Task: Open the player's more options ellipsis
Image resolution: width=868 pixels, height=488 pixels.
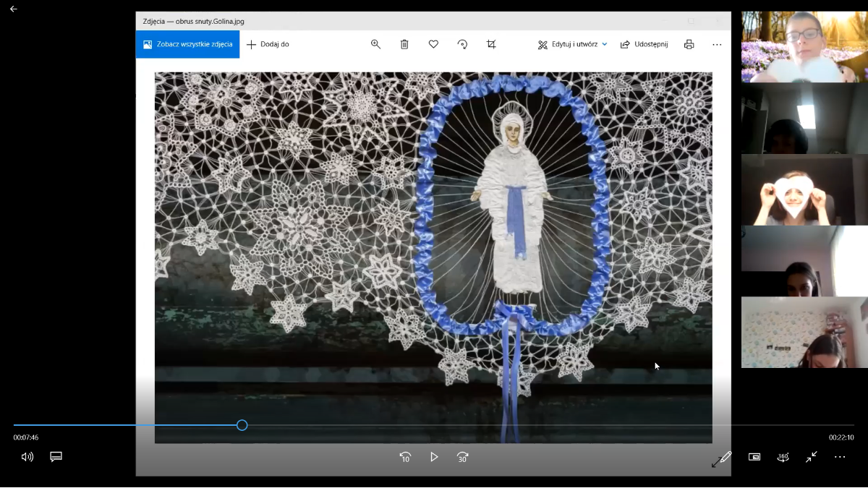Action: click(x=840, y=457)
